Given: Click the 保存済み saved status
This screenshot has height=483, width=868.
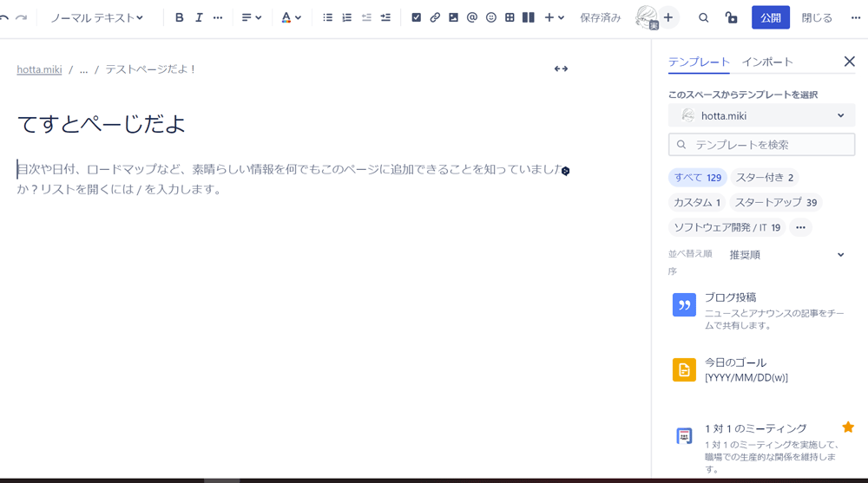Looking at the screenshot, I should point(600,17).
